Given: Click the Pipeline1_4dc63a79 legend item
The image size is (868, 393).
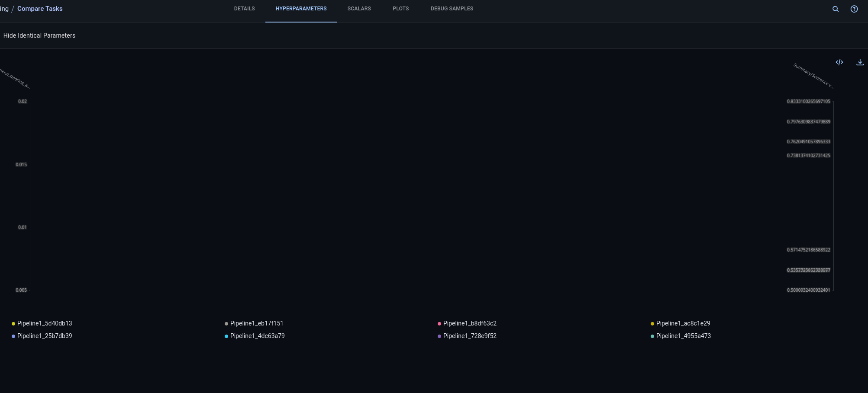Looking at the screenshot, I should coord(257,336).
